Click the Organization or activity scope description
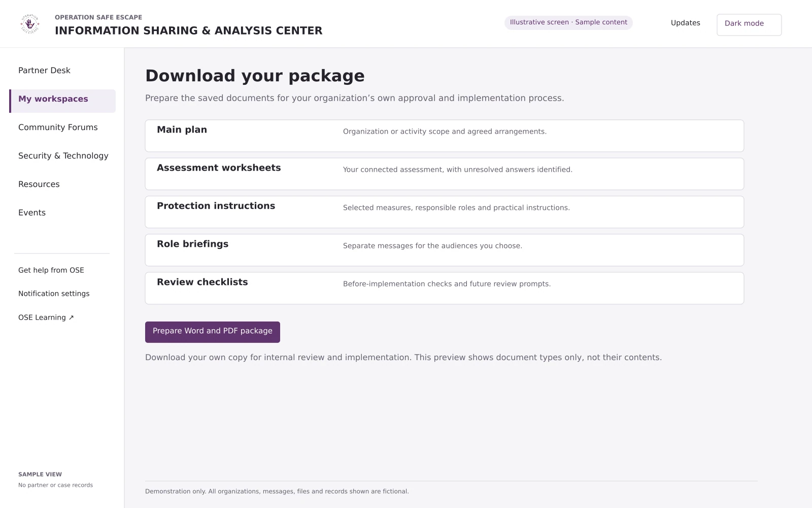The height and width of the screenshot is (508, 812). (x=445, y=132)
